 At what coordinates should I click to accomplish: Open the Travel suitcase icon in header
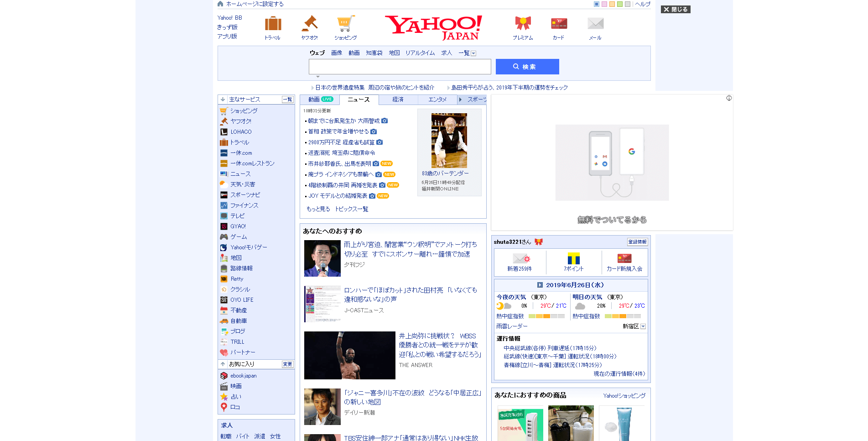point(273,24)
